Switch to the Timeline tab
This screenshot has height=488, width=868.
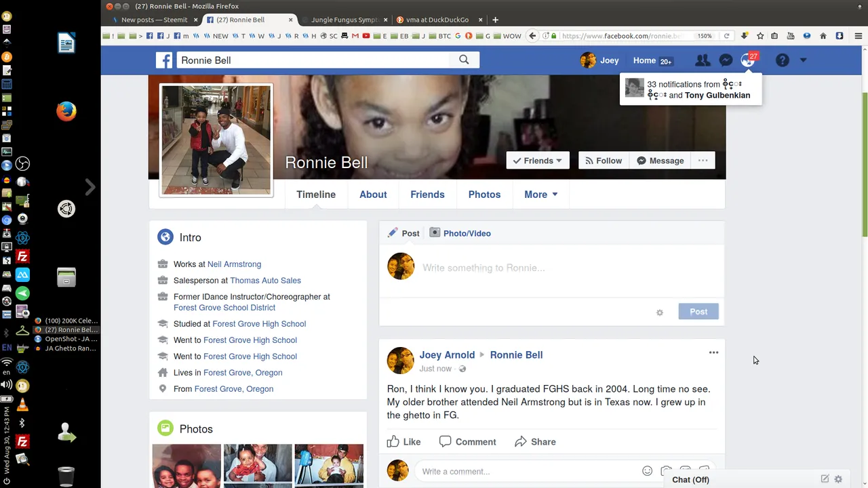(316, 195)
